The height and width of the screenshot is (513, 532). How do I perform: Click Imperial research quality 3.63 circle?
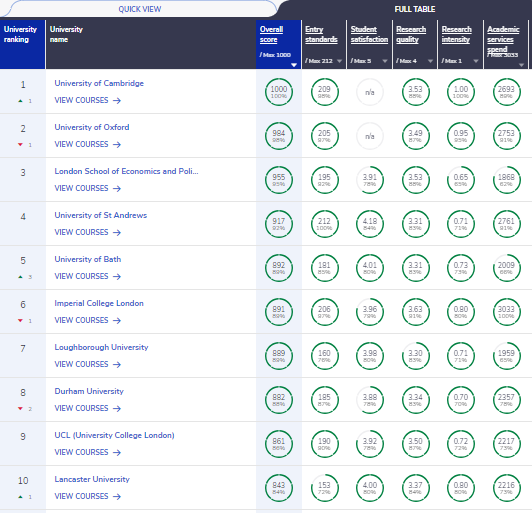tap(415, 312)
